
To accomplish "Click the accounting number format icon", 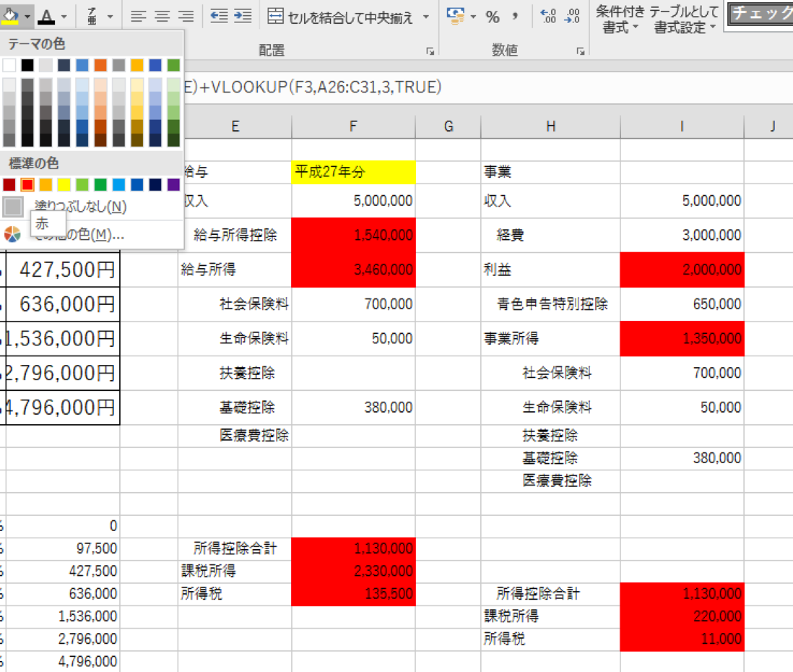I will [x=456, y=17].
